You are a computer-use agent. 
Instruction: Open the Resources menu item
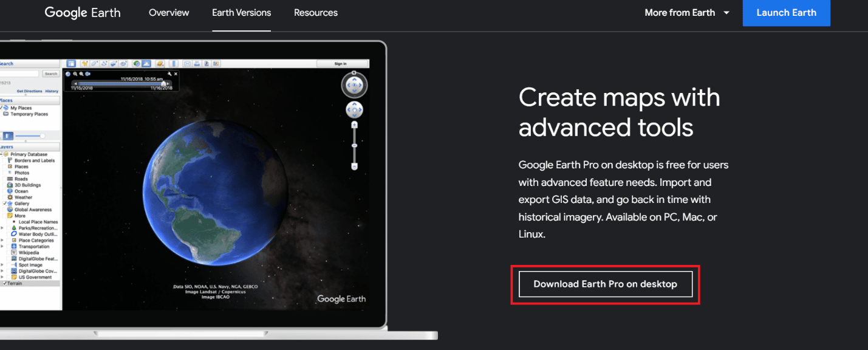(x=316, y=12)
